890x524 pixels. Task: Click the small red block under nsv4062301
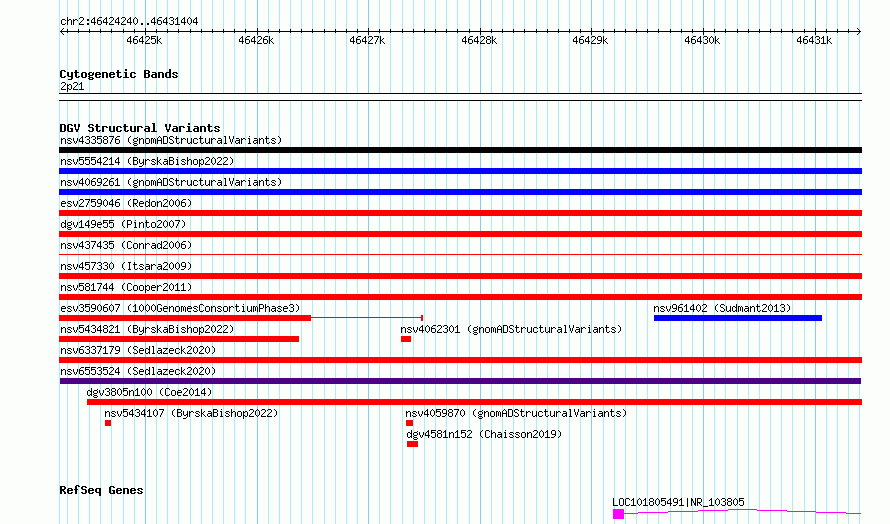point(406,339)
